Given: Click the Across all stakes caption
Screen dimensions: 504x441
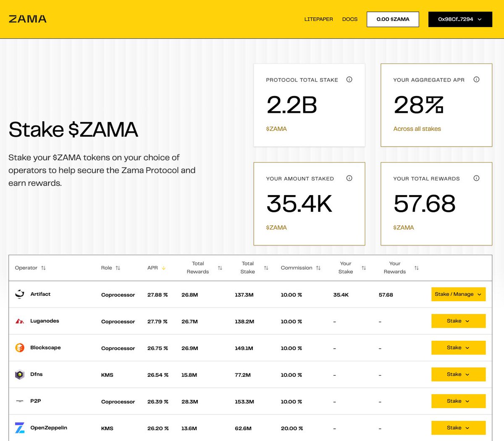Looking at the screenshot, I should point(417,129).
